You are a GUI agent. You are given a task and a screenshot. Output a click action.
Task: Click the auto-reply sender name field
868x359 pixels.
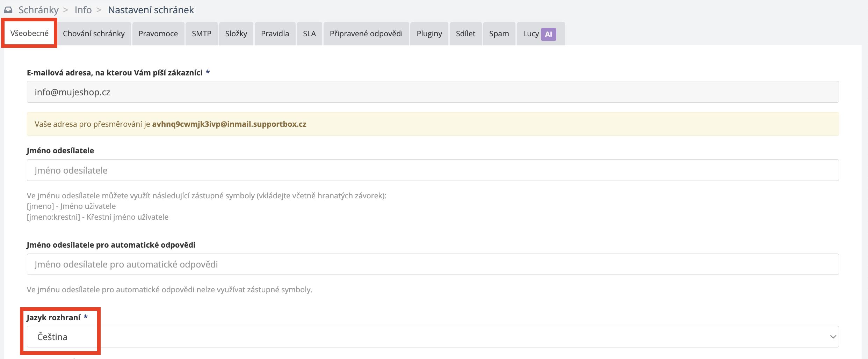click(433, 264)
